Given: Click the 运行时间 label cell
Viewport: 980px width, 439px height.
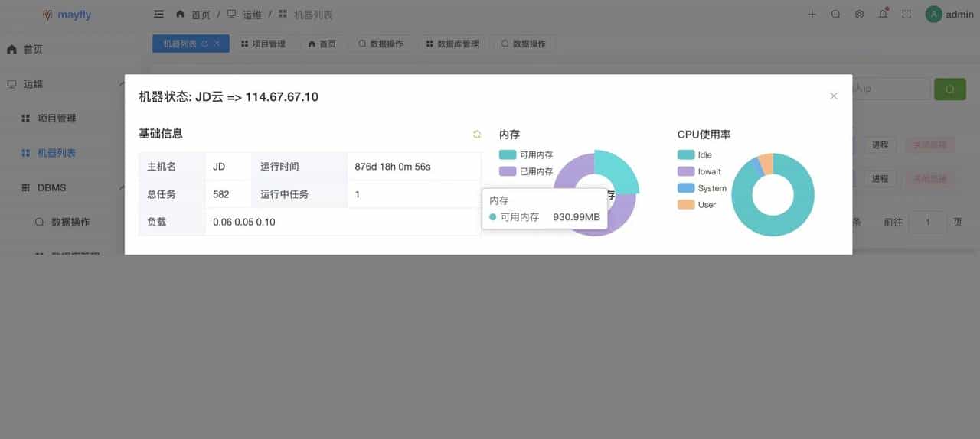Looking at the screenshot, I should click(299, 167).
